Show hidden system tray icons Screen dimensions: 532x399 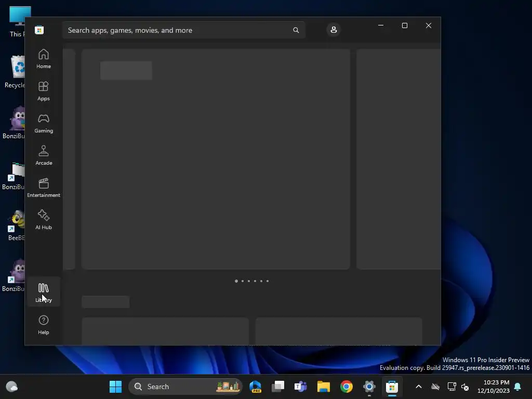[x=419, y=387]
